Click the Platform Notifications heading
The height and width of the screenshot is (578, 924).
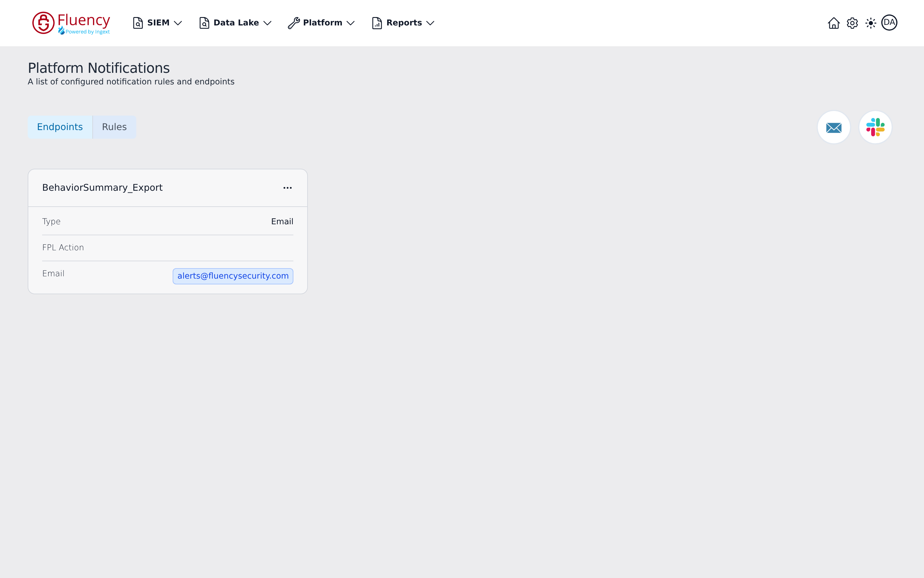click(99, 68)
